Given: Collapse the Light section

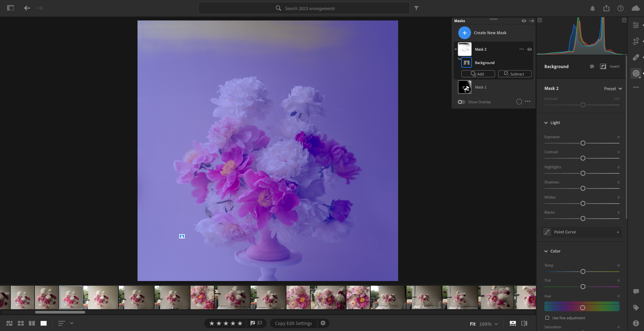Looking at the screenshot, I should tap(547, 122).
